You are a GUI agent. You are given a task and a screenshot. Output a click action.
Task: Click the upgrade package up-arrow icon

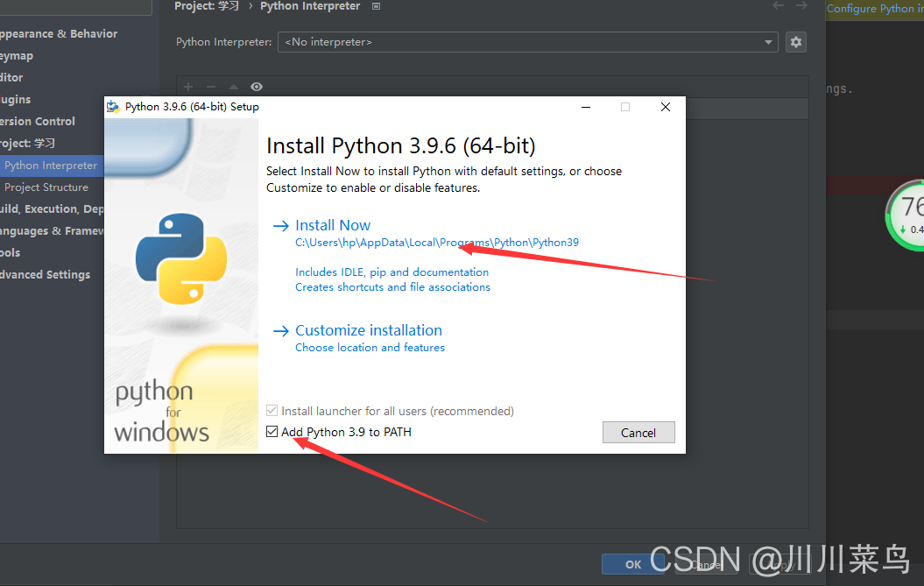233,87
